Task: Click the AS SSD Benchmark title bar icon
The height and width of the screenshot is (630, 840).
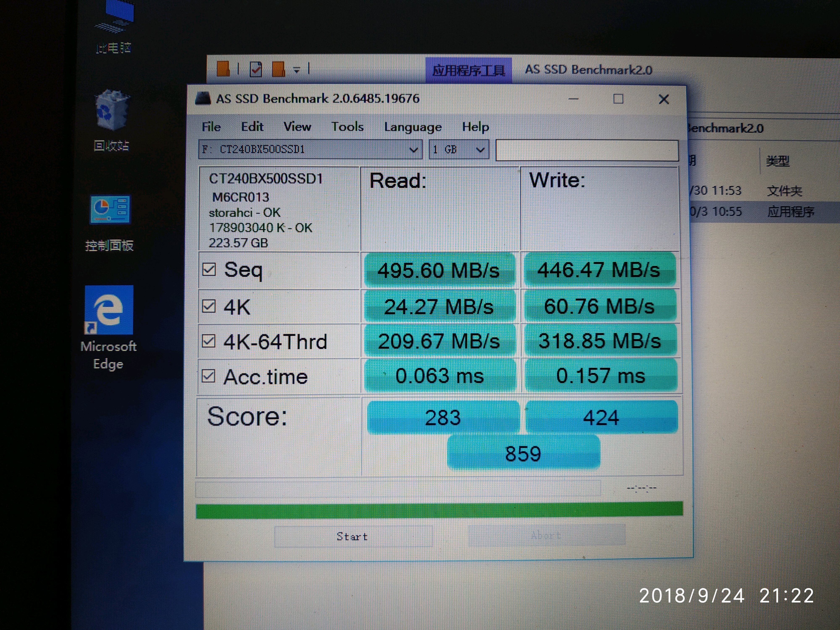Action: tap(203, 98)
